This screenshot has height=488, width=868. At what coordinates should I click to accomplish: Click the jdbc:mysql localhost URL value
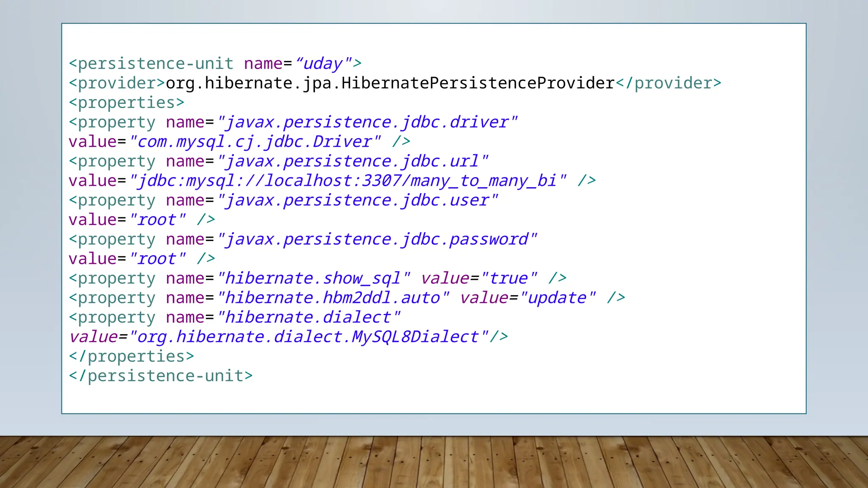pos(348,181)
